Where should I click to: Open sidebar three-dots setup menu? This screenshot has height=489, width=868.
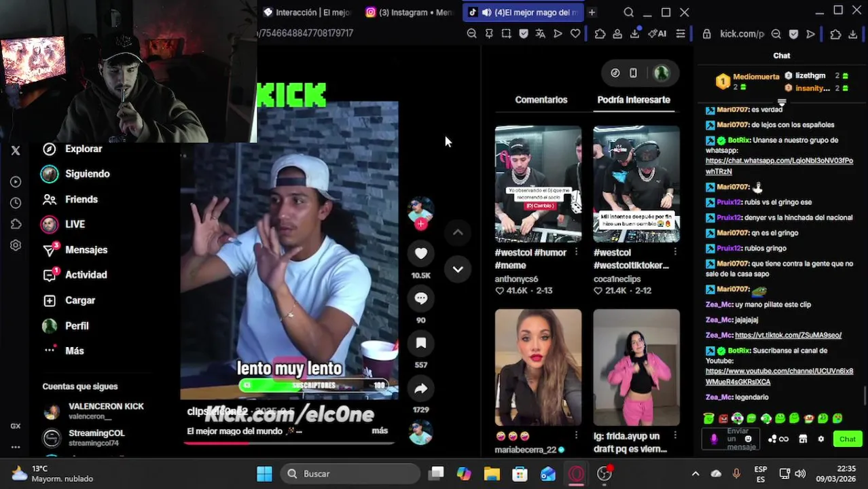[16, 447]
